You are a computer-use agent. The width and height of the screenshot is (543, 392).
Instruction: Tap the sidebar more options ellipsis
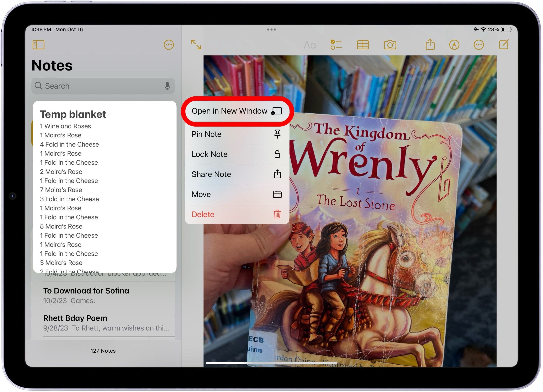click(169, 45)
